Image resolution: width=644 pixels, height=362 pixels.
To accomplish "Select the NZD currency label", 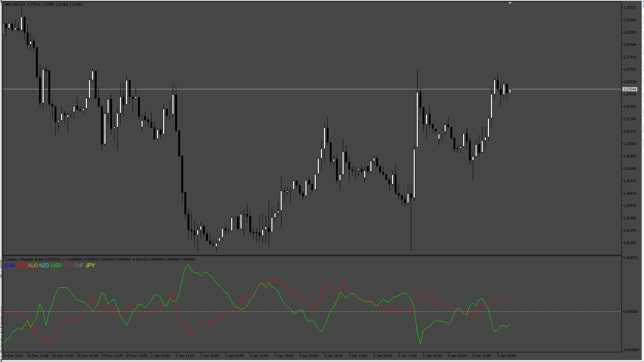I will tap(44, 265).
